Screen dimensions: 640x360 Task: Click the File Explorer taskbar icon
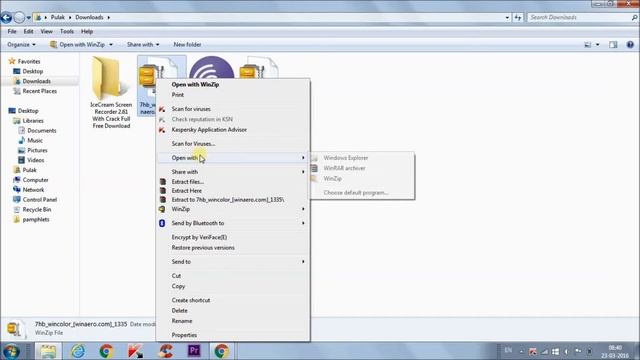(48, 351)
